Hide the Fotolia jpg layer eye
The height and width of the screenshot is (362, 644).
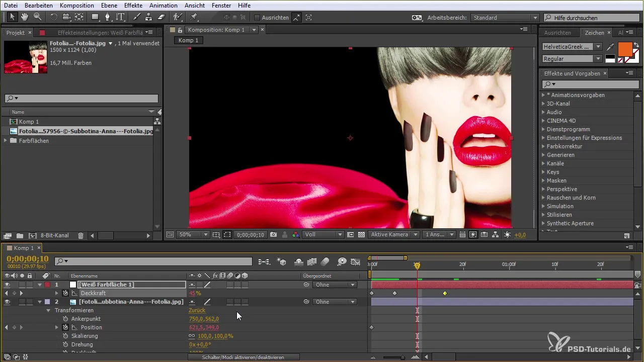tap(7, 302)
